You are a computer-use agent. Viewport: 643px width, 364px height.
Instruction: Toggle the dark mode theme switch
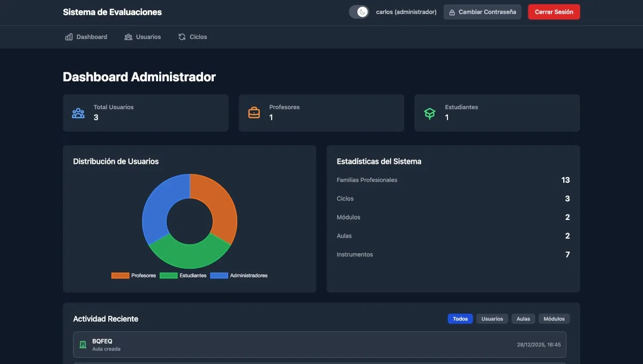(358, 11)
